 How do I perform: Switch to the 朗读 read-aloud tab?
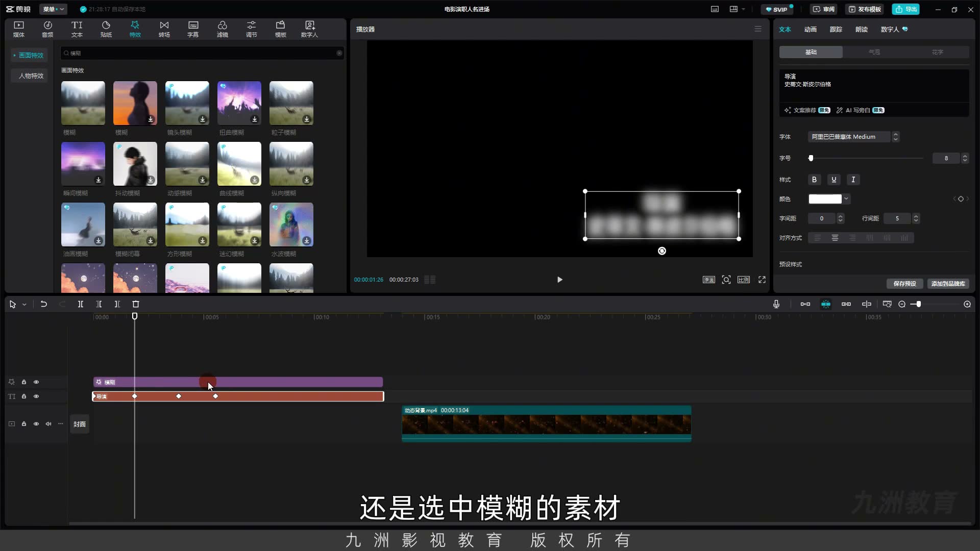(862, 30)
